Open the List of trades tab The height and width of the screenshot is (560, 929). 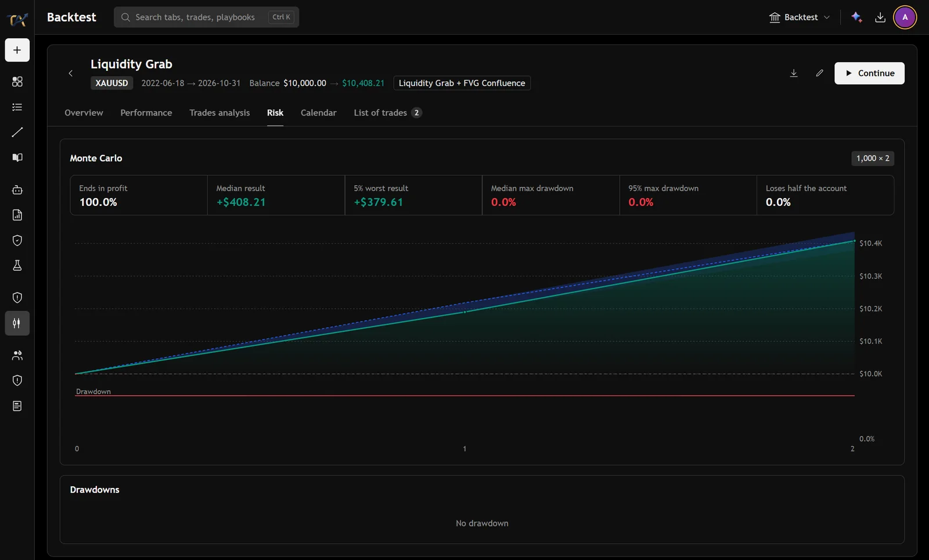click(x=387, y=113)
